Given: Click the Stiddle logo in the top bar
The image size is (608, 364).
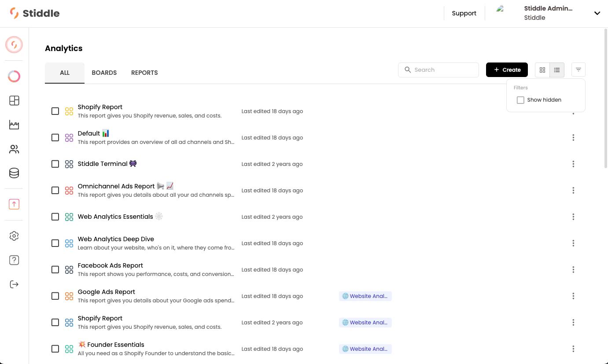Looking at the screenshot, I should (x=34, y=13).
